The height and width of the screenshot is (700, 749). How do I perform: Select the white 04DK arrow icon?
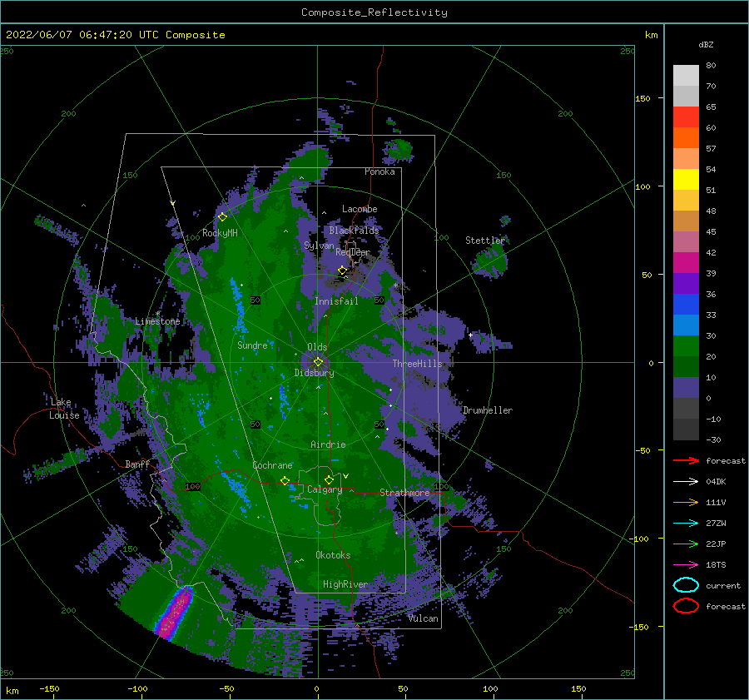[686, 481]
